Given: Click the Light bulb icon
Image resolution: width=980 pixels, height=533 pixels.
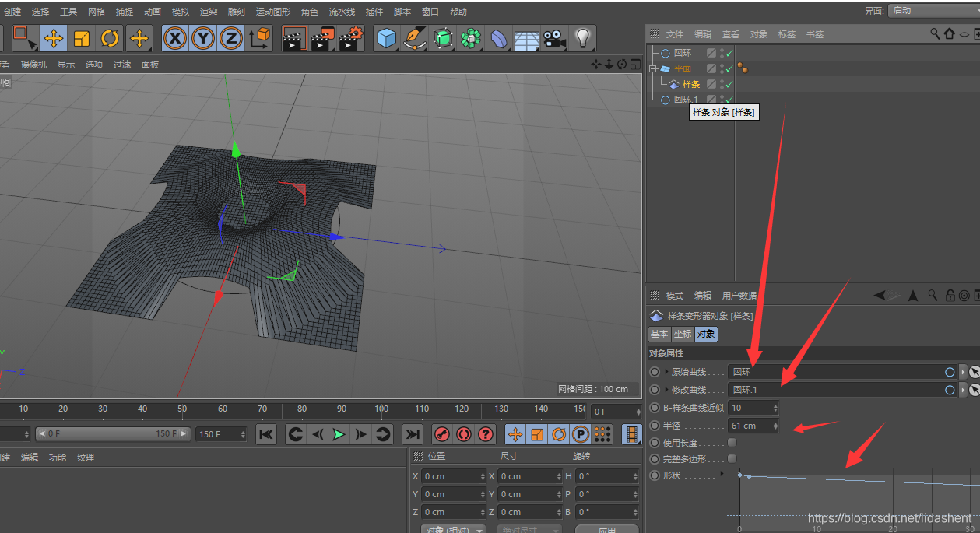Looking at the screenshot, I should [x=582, y=38].
